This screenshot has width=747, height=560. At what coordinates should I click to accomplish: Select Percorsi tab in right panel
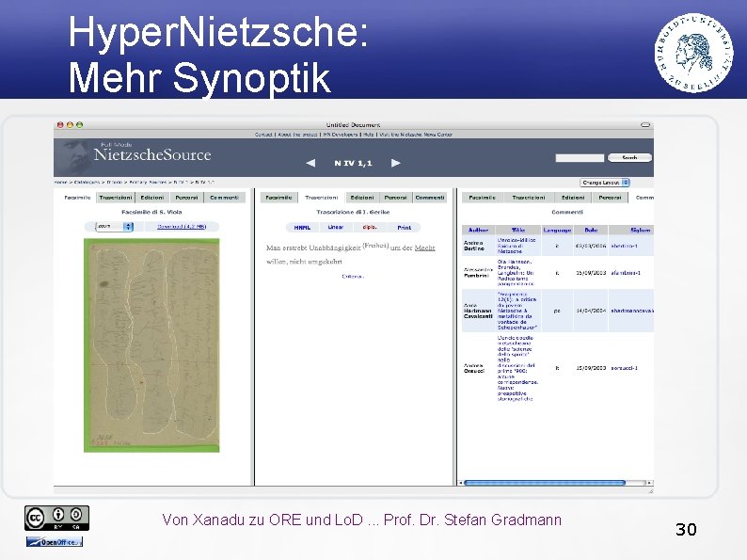(x=610, y=198)
